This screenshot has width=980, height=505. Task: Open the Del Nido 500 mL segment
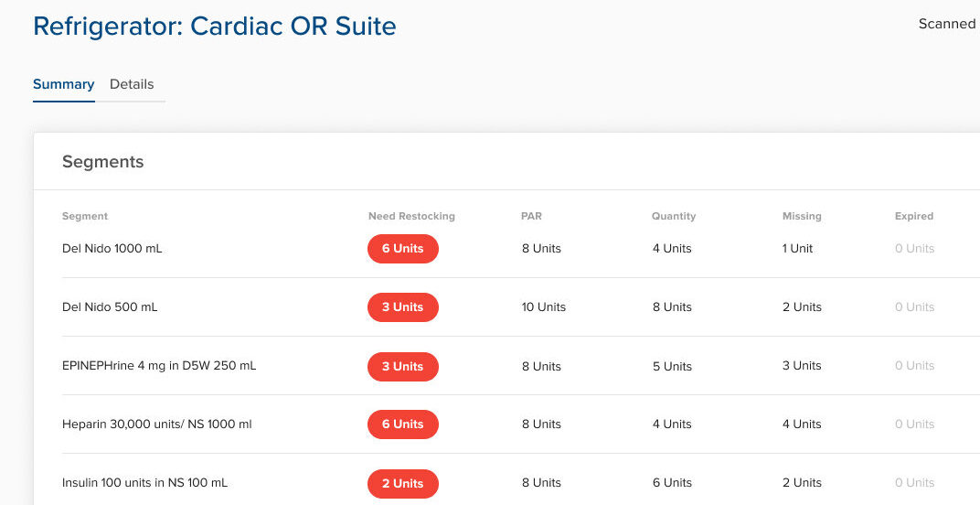(110, 307)
